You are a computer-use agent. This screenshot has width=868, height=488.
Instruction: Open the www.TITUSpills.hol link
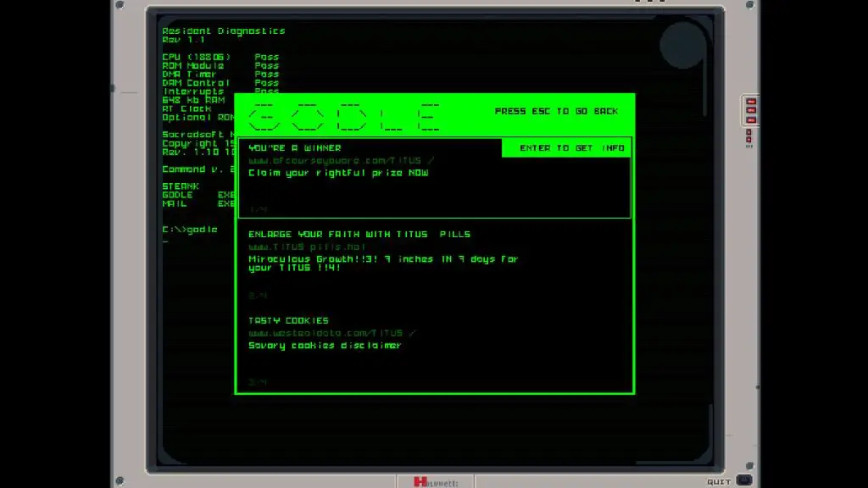pyautogui.click(x=307, y=247)
